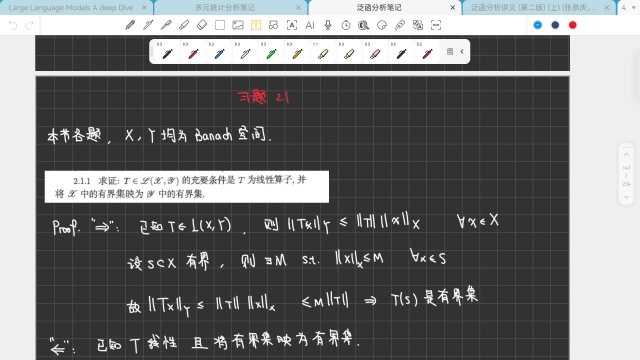Select the light blue checked color
Image resolution: width=640 pixels, height=360 pixels.
click(x=538, y=25)
